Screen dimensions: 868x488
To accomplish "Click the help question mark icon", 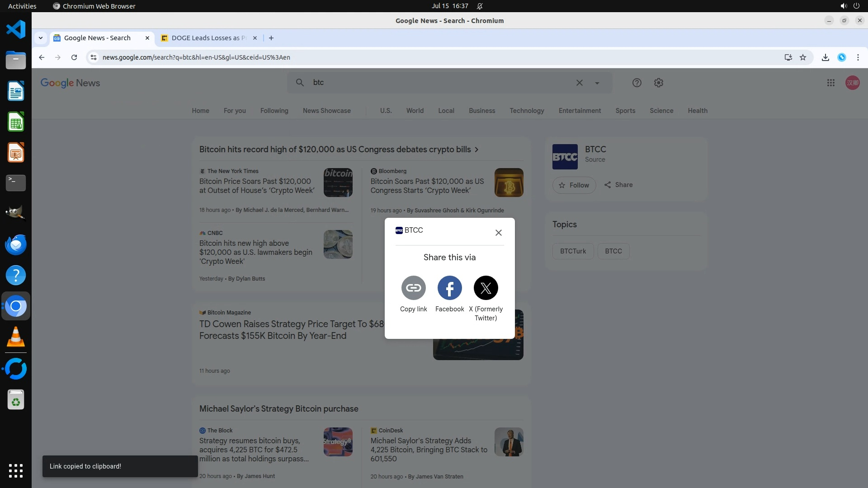I will click(637, 83).
